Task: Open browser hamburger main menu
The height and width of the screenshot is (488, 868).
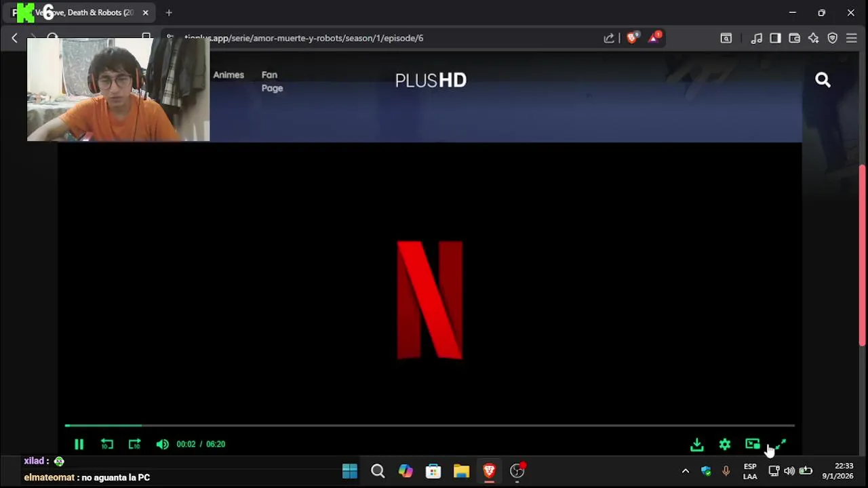Action: click(x=851, y=38)
